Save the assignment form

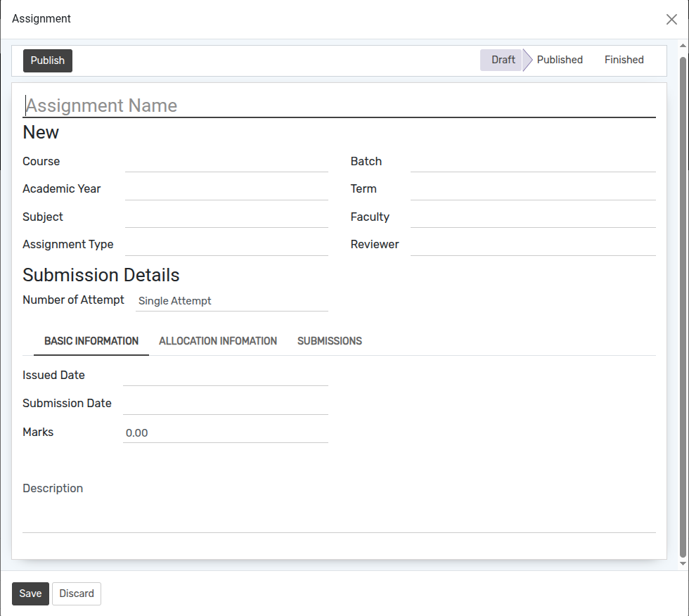tap(30, 593)
